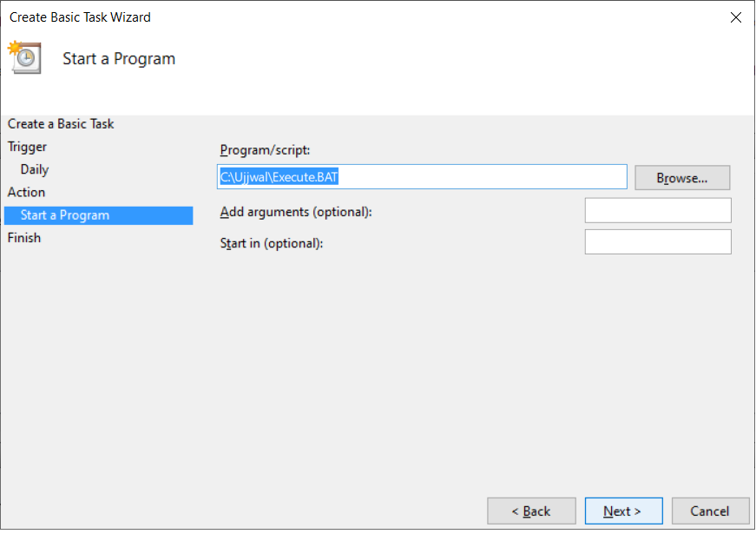756x534 pixels.
Task: Click the task scheduler clock icon
Action: (x=24, y=57)
